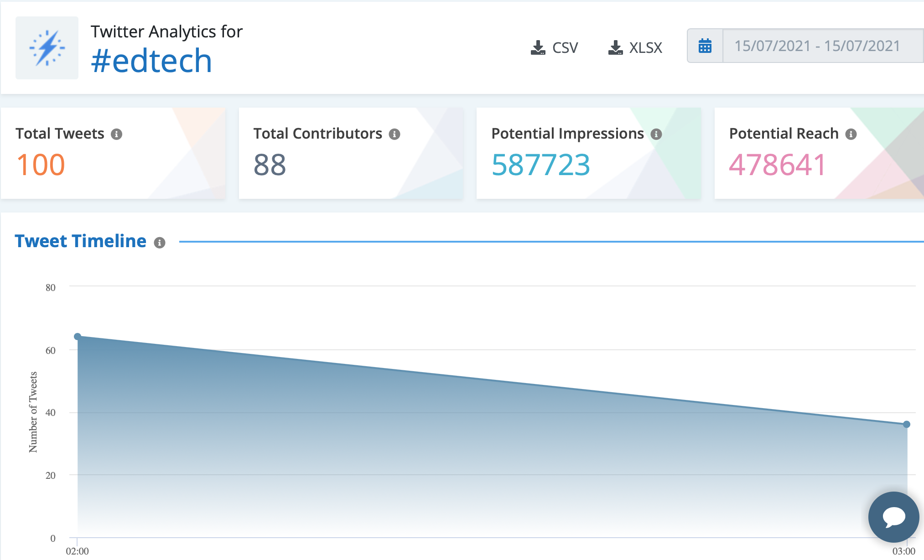Click the info icon beside Potential Reach

coord(851,134)
